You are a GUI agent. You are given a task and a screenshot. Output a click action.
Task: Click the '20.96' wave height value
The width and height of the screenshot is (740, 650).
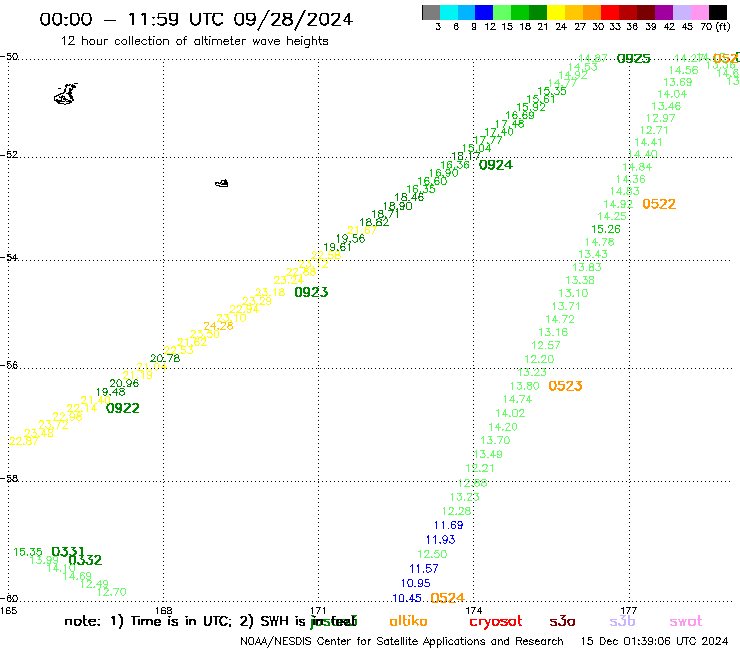coord(124,383)
